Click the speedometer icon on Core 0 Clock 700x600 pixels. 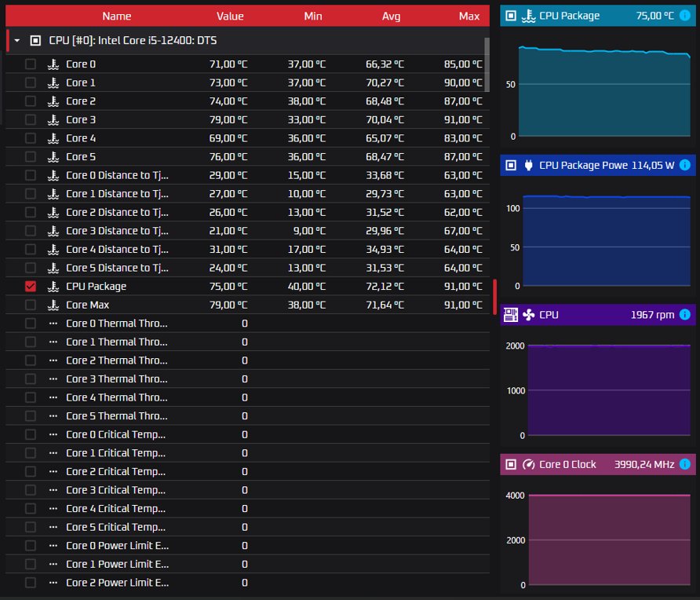(x=529, y=465)
